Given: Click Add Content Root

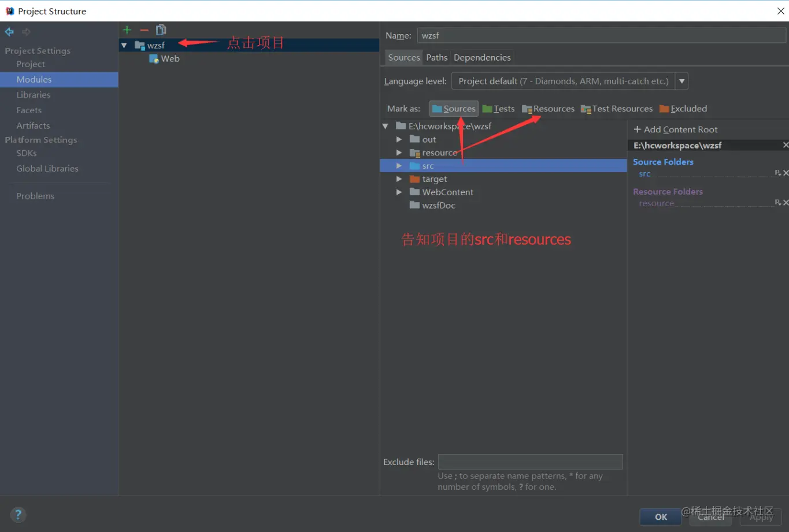Looking at the screenshot, I should click(676, 129).
